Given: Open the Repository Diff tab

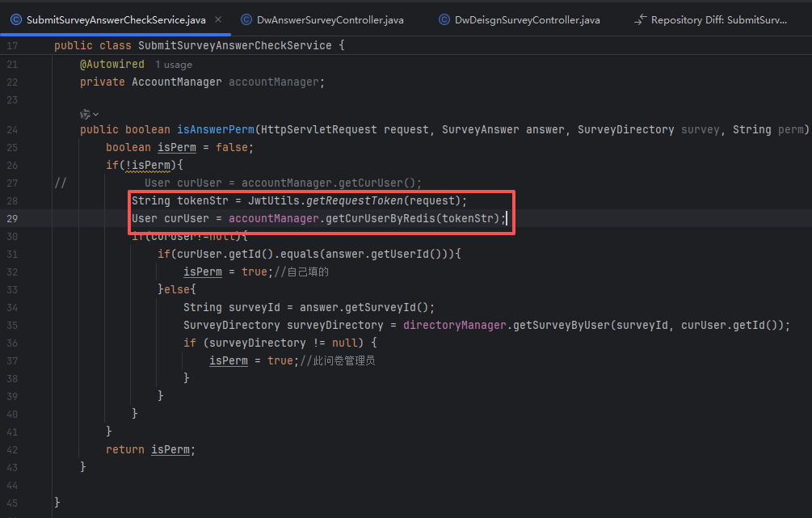Looking at the screenshot, I should pos(719,19).
